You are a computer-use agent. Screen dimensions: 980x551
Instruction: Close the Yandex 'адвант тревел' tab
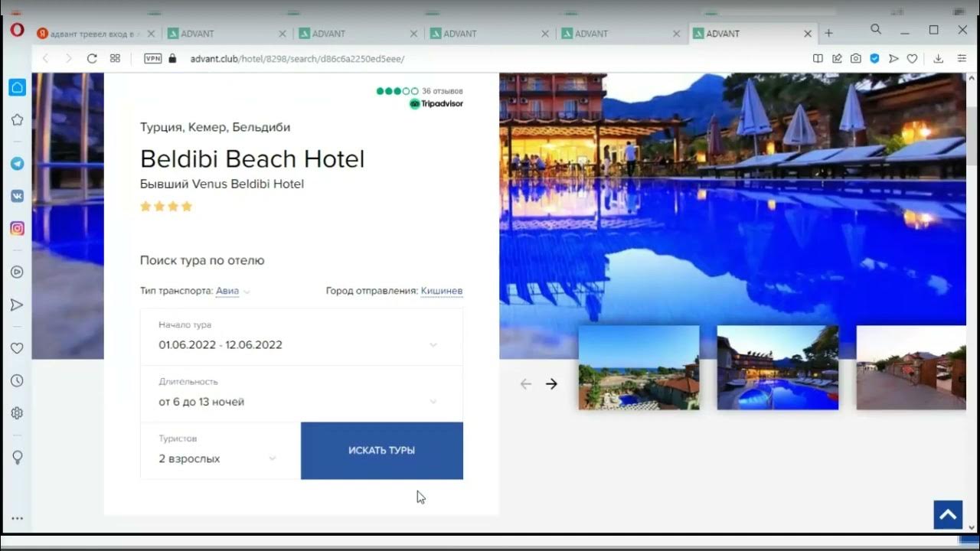pos(151,34)
